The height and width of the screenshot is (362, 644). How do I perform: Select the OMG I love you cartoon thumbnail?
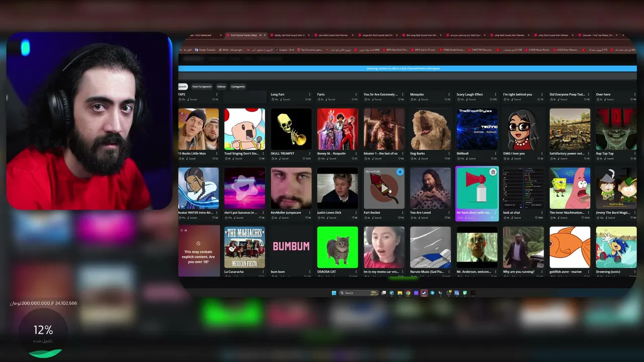coord(523,129)
